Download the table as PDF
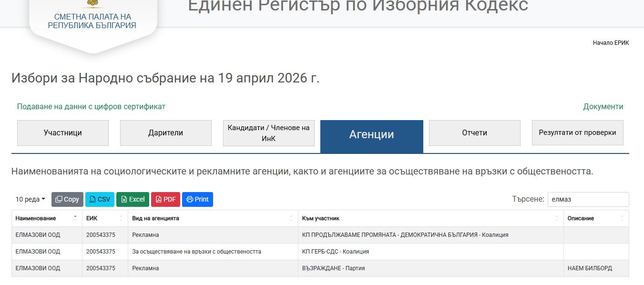 point(165,199)
